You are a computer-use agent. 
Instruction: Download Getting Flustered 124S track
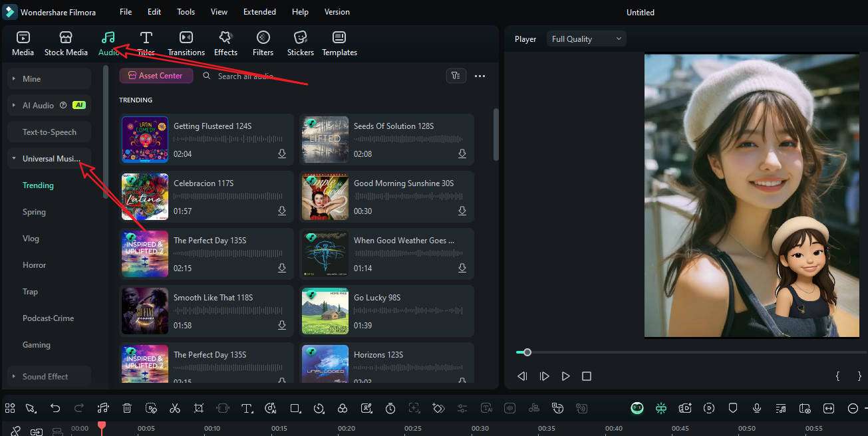[282, 154]
